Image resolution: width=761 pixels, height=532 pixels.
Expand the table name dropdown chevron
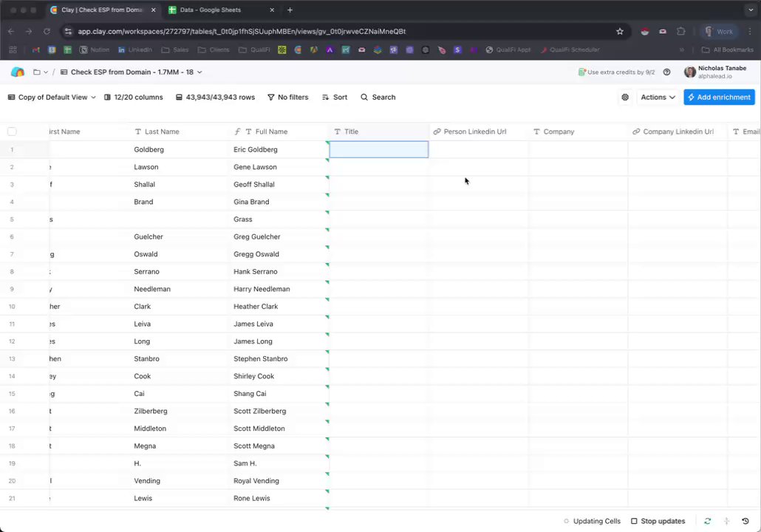point(199,72)
